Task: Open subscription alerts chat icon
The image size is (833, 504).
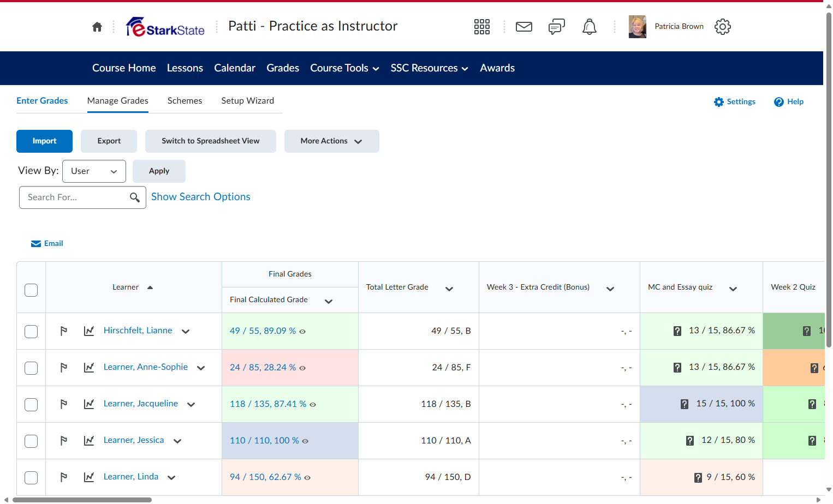Action: [557, 27]
